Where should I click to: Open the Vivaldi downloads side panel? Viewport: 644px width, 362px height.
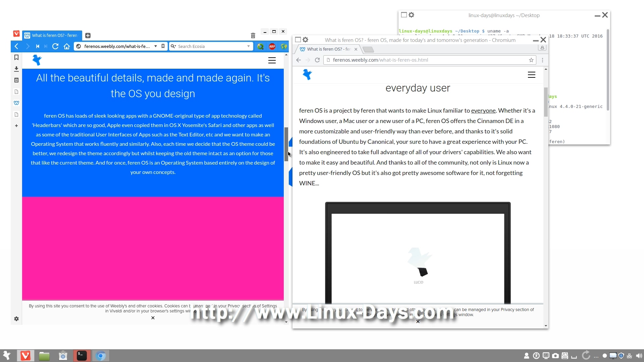coord(16,69)
